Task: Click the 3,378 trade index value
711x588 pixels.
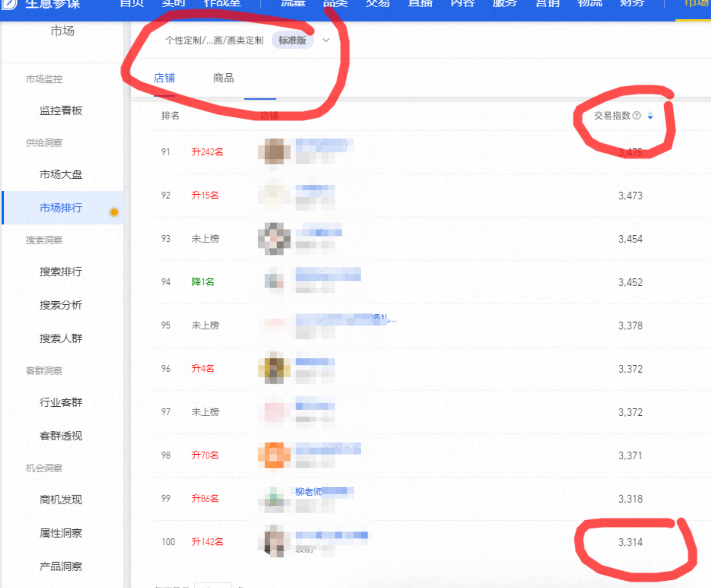Action: [630, 326]
